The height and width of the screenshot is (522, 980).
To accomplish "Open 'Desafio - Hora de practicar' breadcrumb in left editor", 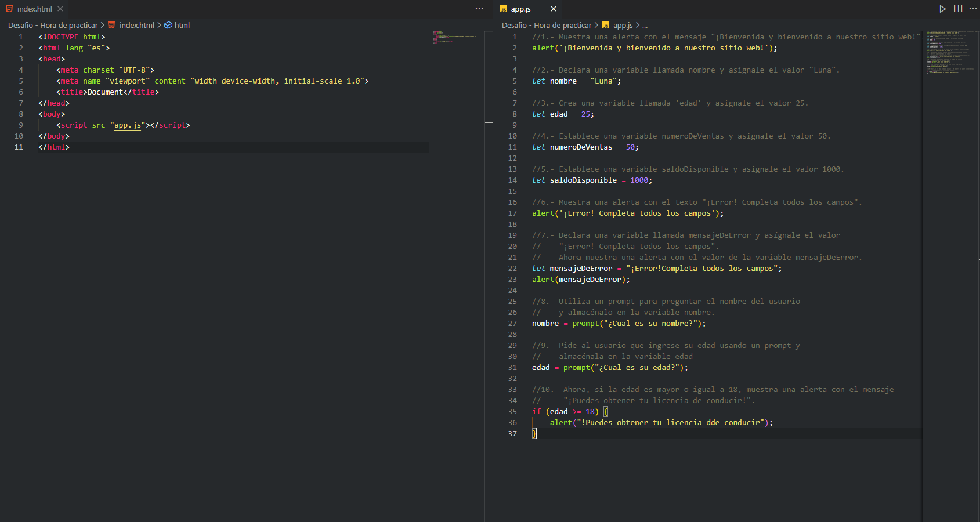I will point(53,25).
